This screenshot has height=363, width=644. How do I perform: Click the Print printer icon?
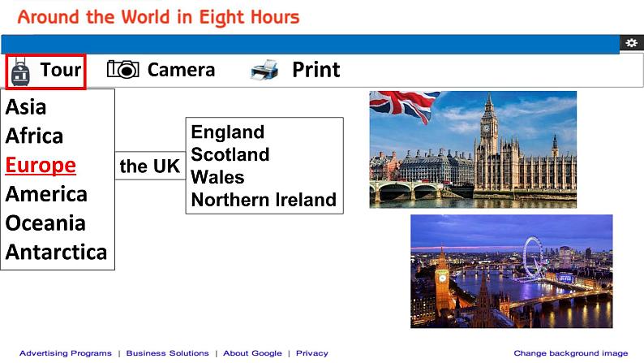click(264, 71)
